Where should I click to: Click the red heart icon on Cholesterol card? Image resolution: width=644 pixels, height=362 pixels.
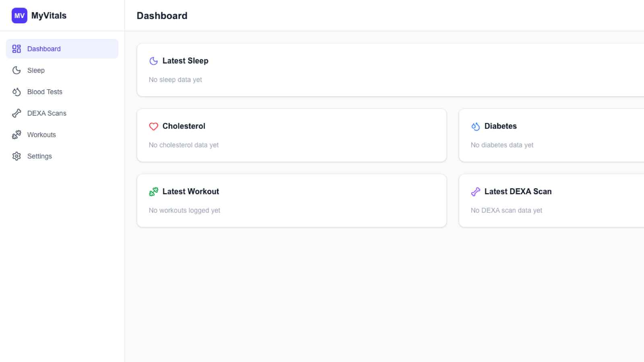point(154,126)
